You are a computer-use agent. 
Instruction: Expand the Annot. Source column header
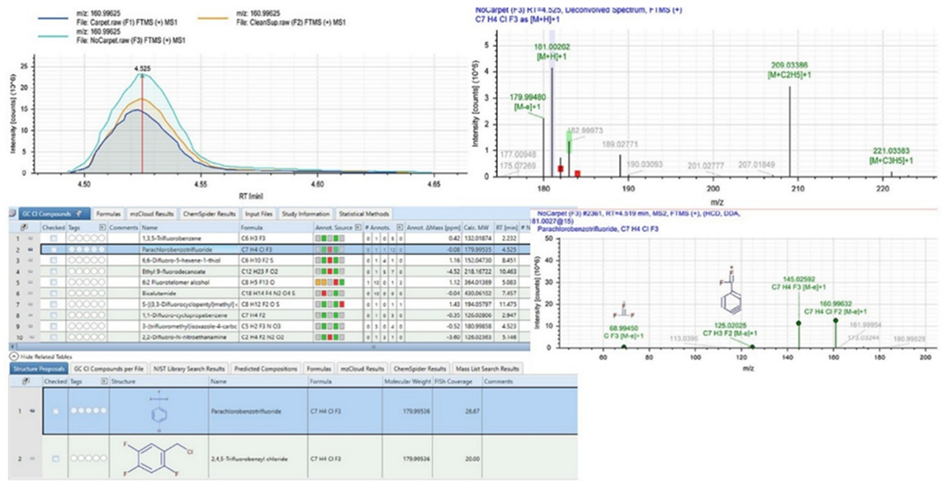pyautogui.click(x=358, y=228)
